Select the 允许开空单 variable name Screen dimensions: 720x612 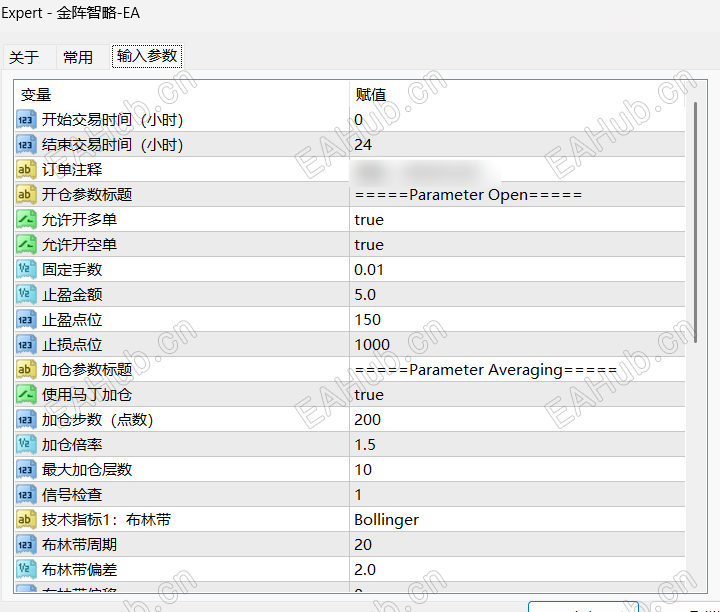tap(79, 245)
